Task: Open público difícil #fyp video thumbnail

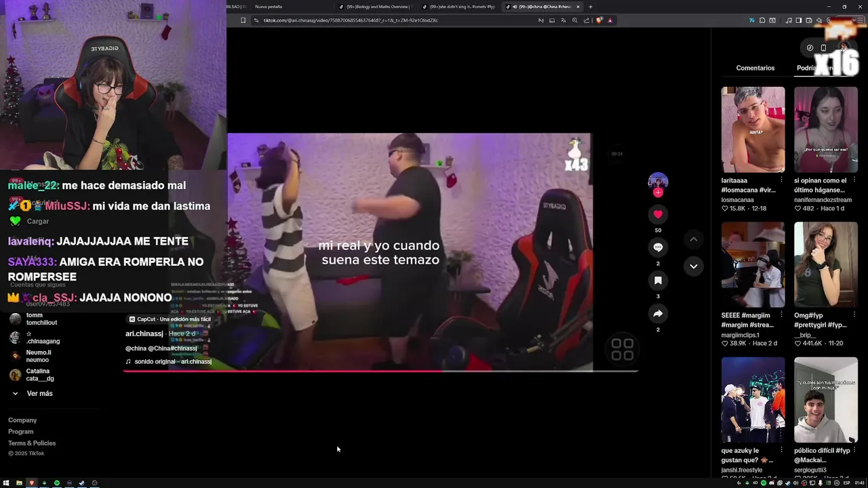Action: coord(825,400)
